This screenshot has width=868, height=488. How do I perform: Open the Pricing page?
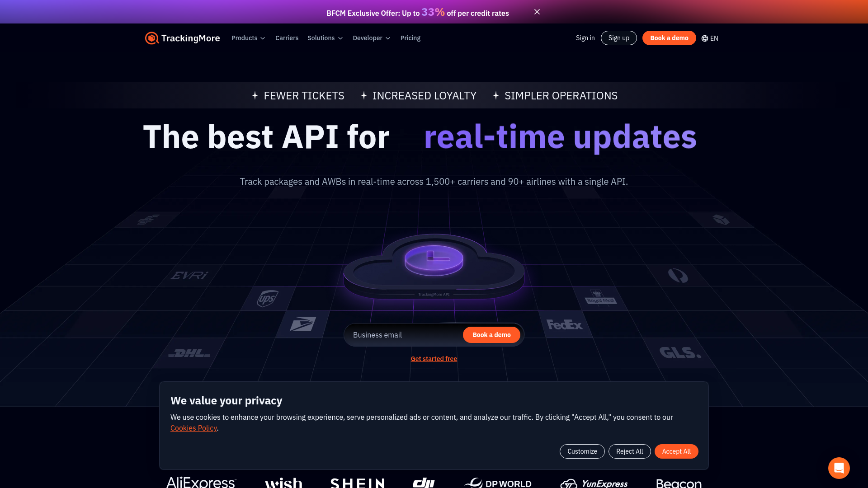pyautogui.click(x=410, y=38)
